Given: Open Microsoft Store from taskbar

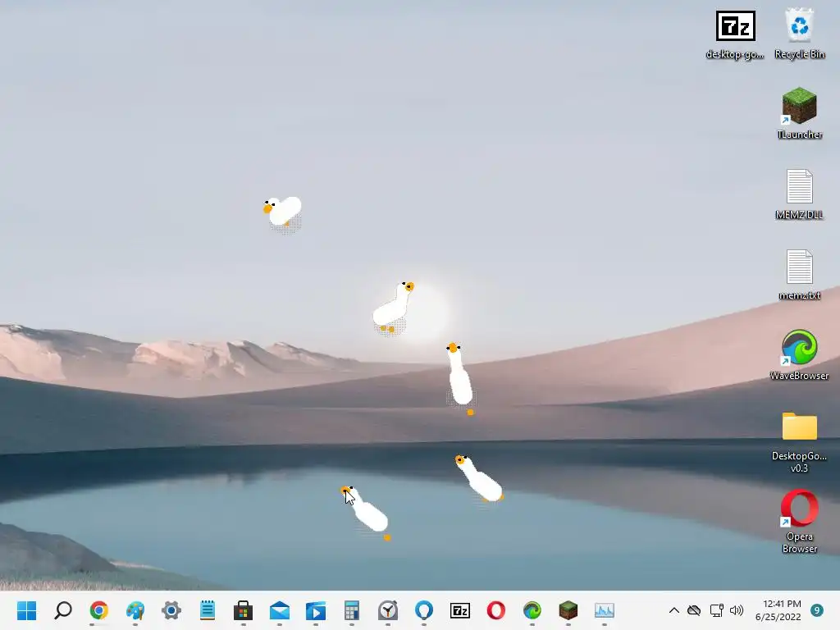Looking at the screenshot, I should (243, 610).
